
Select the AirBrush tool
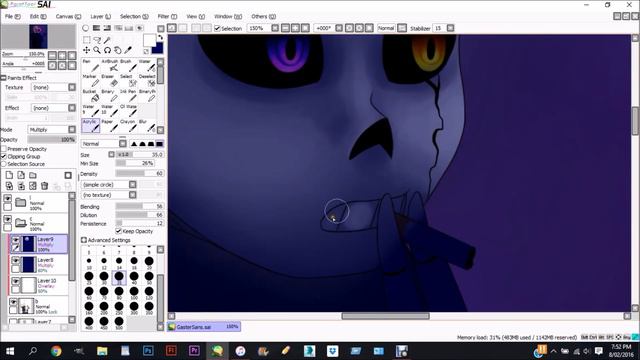coord(110,66)
